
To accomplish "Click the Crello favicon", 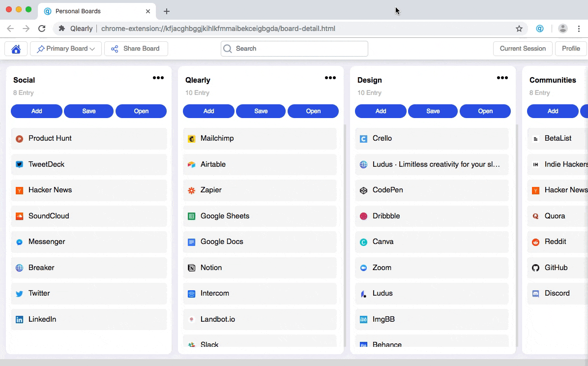I will click(364, 139).
